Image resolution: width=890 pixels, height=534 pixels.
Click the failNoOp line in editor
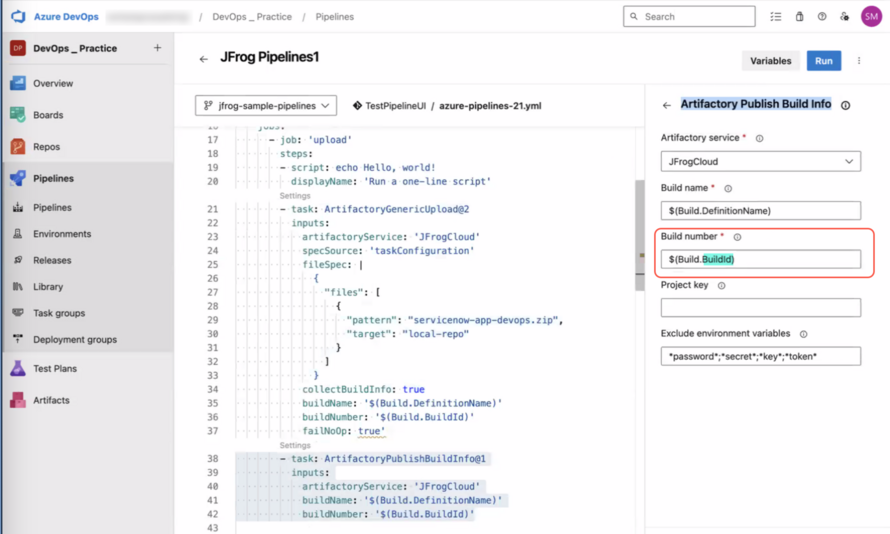pos(343,431)
